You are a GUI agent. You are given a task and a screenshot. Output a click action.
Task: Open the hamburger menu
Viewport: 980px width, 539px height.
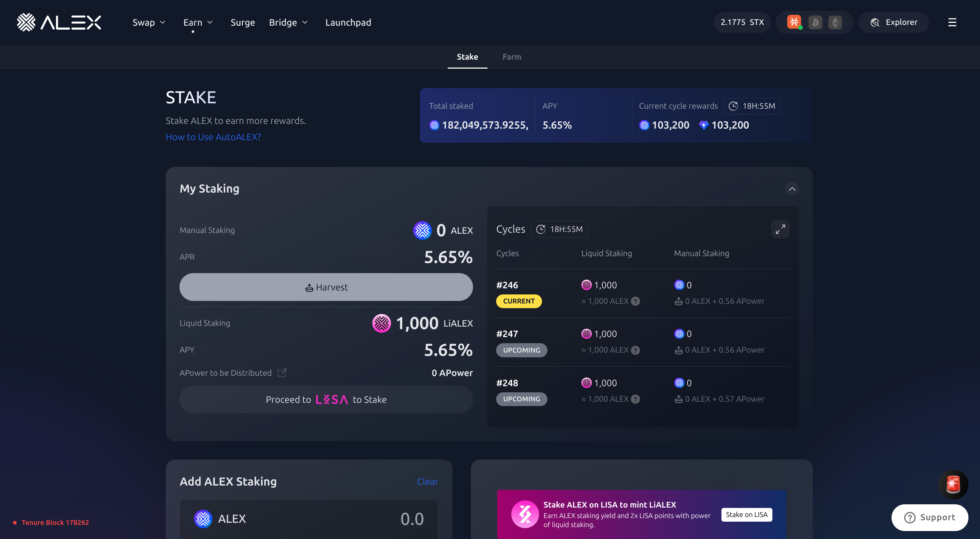click(952, 22)
